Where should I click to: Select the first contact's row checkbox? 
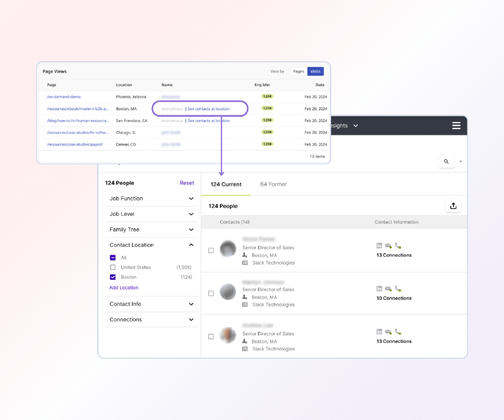(211, 250)
